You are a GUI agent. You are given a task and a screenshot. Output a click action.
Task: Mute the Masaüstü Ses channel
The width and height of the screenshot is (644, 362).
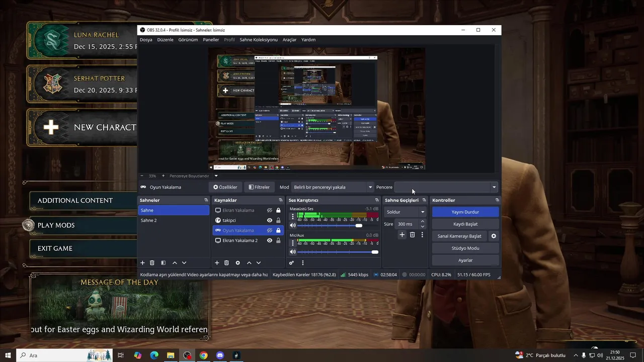click(293, 225)
